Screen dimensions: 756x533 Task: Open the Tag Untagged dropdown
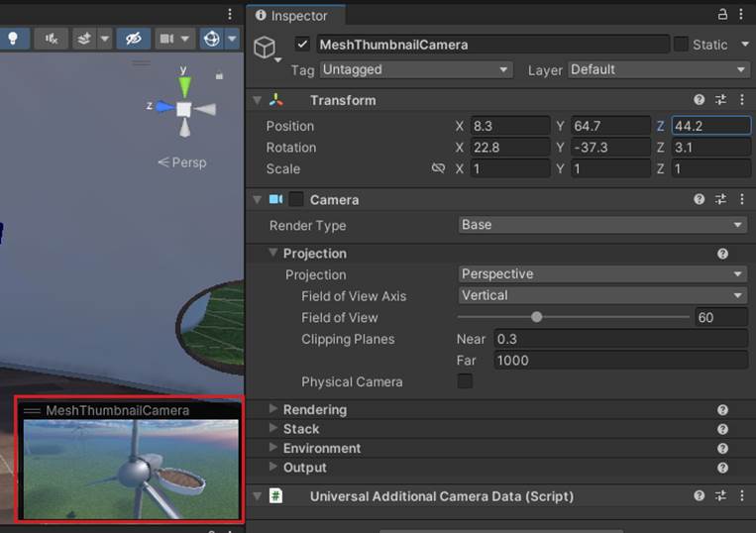tap(415, 70)
